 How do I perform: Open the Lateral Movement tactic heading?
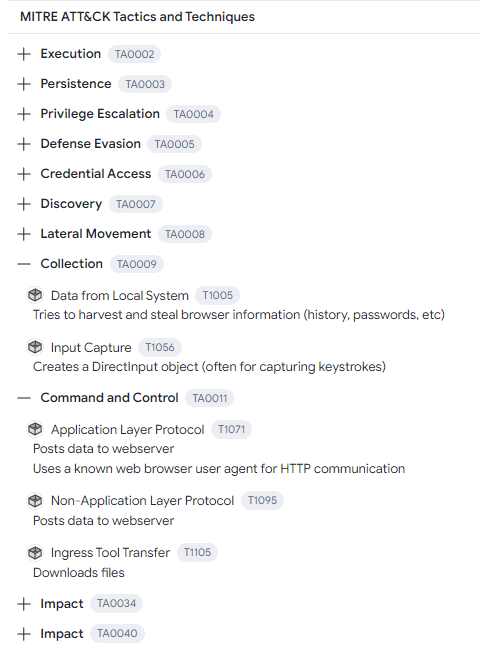(x=96, y=234)
